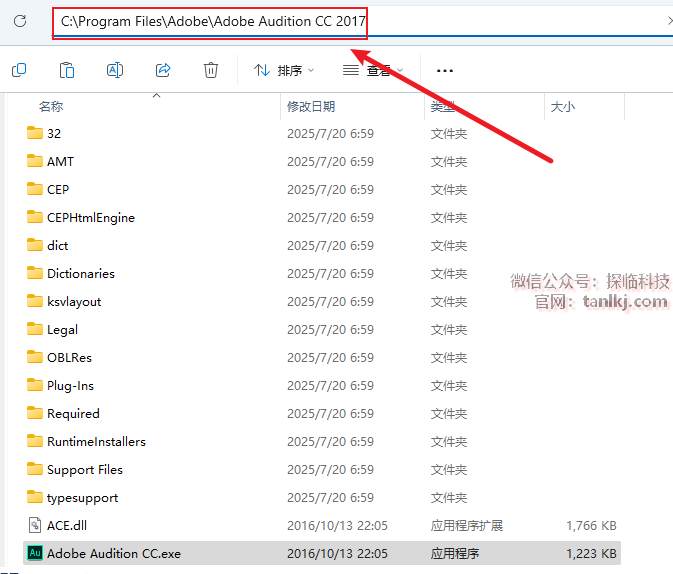This screenshot has height=574, width=673.
Task: Sort by the 大小 column header
Action: (562, 106)
